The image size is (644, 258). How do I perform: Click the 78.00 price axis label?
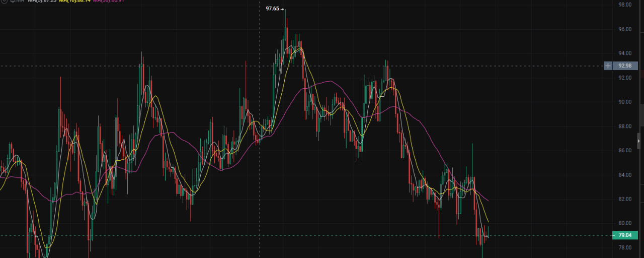point(625,247)
